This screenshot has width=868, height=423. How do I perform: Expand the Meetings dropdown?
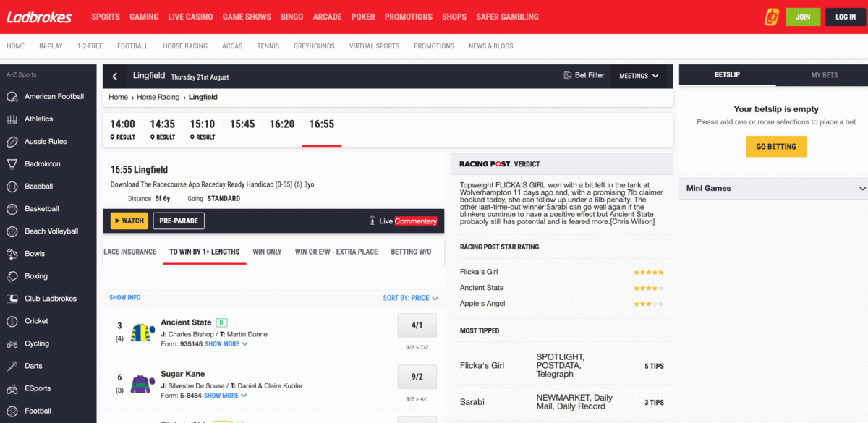pyautogui.click(x=639, y=76)
